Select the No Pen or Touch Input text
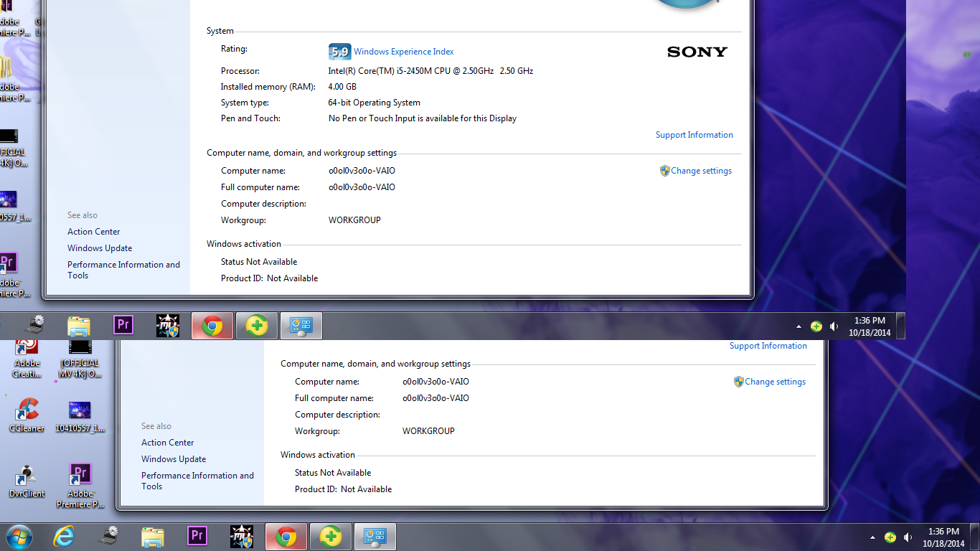The image size is (980, 551). tap(423, 118)
